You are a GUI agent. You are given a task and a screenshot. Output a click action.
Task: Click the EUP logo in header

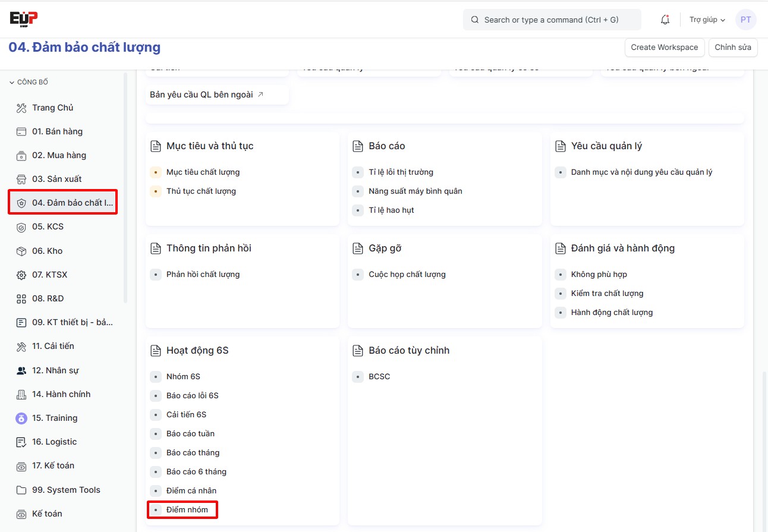point(24,18)
